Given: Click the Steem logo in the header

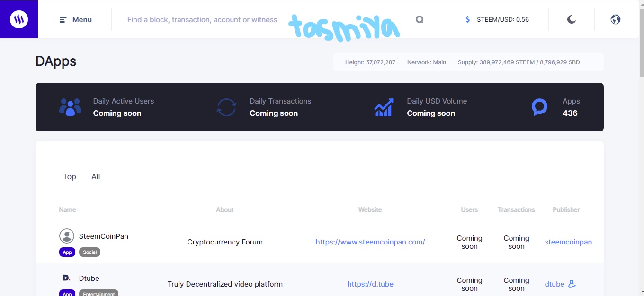Looking at the screenshot, I should click(x=19, y=19).
